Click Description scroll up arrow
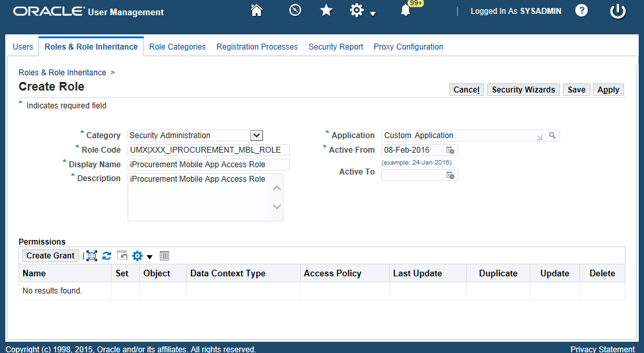644x353 pixels. click(277, 188)
